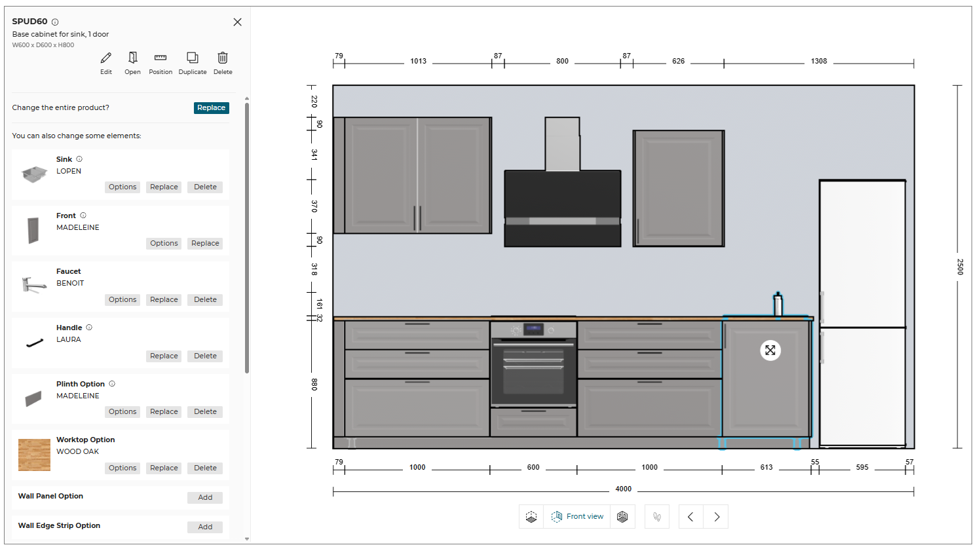Click the side panel scrollbar down arrow
The width and height of the screenshot is (980, 547).
coord(247,539)
